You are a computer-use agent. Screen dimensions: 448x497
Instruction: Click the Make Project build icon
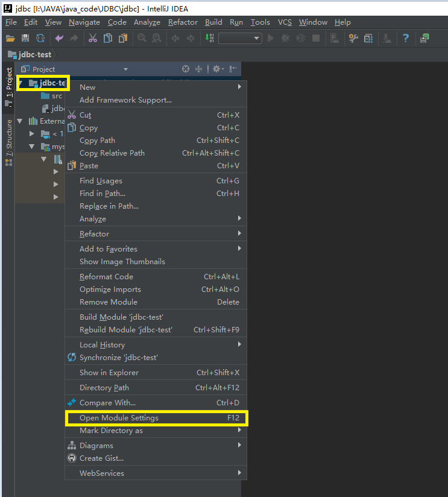(209, 39)
